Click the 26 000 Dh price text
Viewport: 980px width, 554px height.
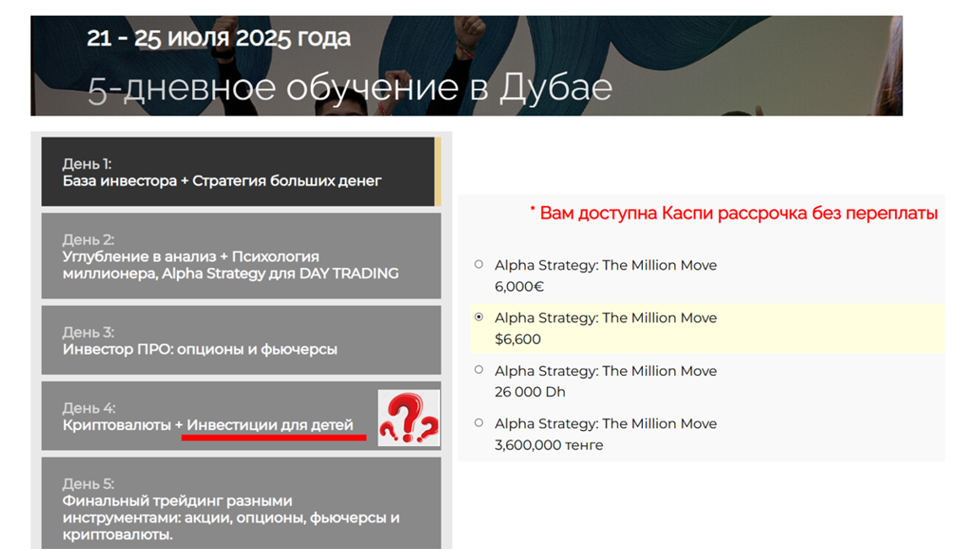[x=530, y=392]
